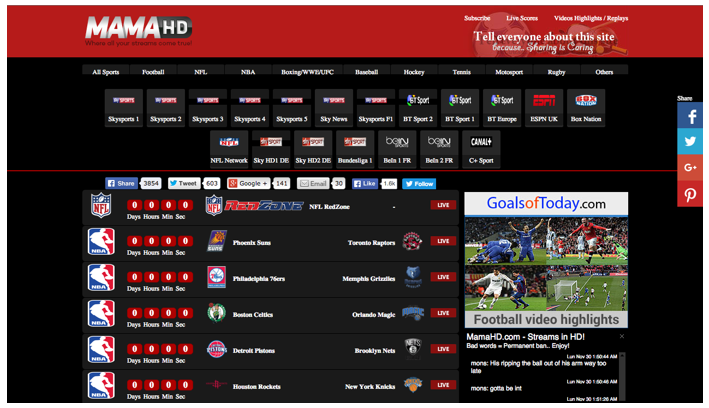Open the Sky News channel icon

pyautogui.click(x=334, y=108)
